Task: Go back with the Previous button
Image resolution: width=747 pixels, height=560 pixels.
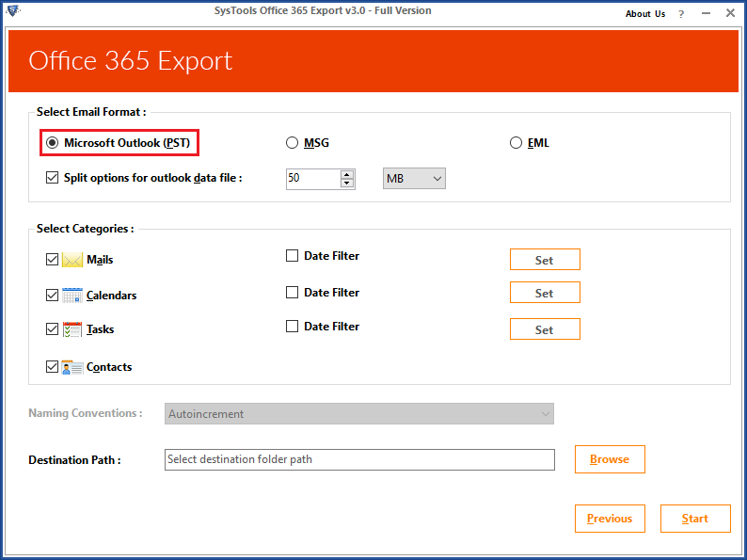Action: pyautogui.click(x=610, y=519)
